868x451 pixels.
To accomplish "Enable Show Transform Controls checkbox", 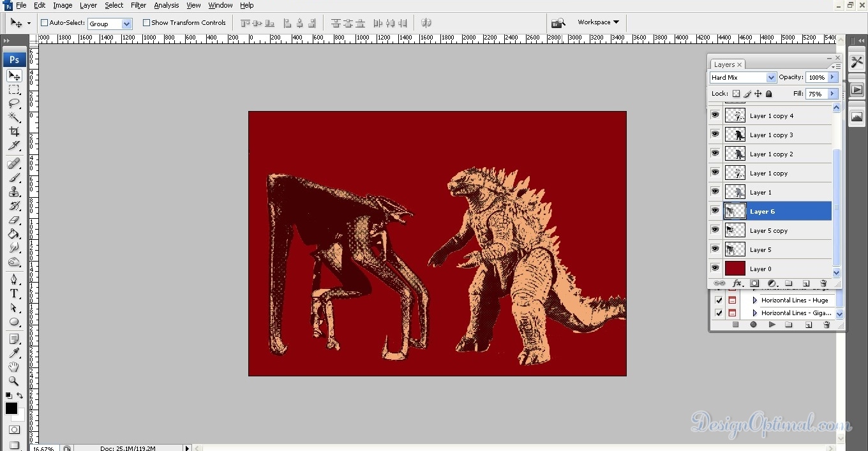I will 146,23.
